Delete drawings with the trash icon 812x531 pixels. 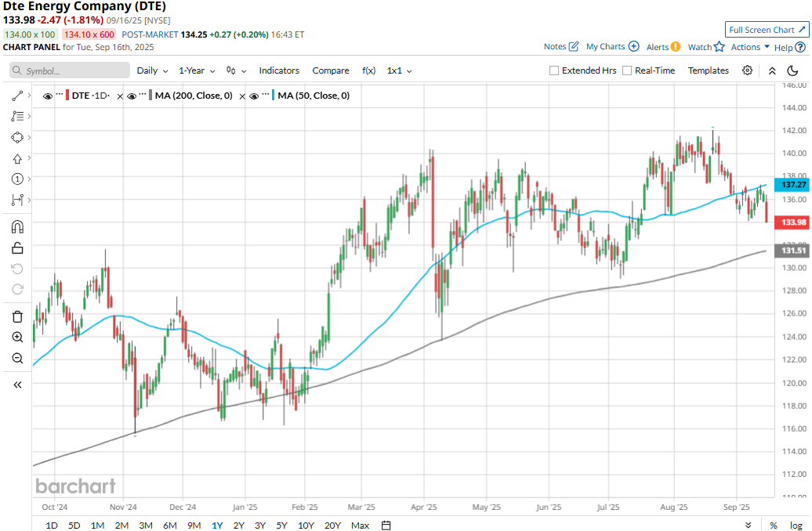tap(17, 316)
